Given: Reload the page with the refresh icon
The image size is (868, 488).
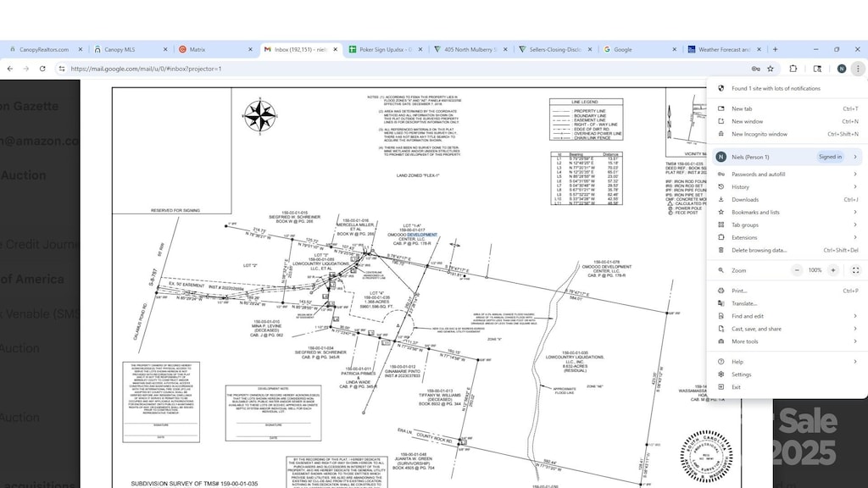Looking at the screenshot, I should (x=42, y=69).
